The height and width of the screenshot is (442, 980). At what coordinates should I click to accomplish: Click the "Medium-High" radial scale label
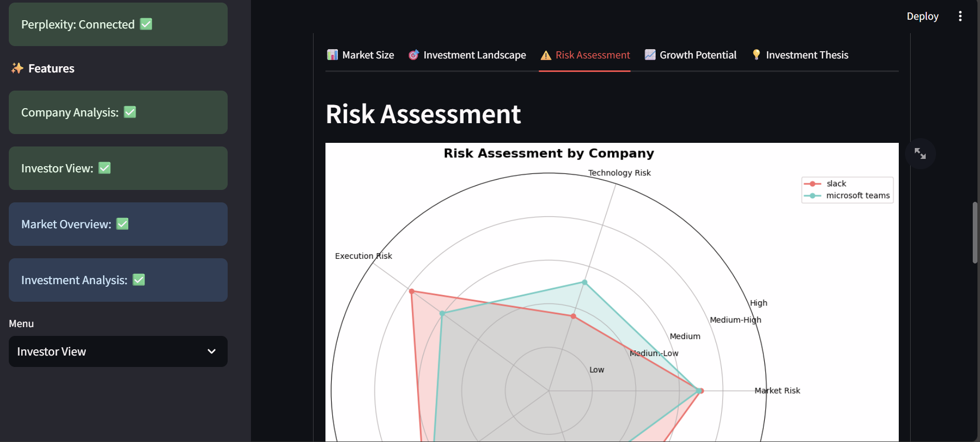(x=735, y=320)
